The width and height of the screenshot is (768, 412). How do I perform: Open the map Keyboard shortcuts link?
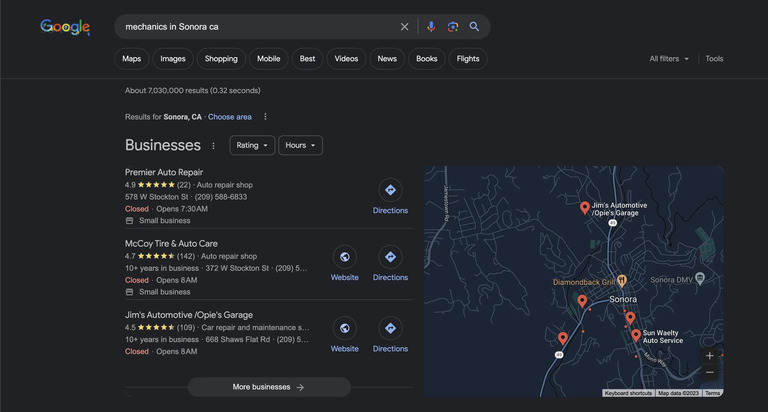coord(628,393)
